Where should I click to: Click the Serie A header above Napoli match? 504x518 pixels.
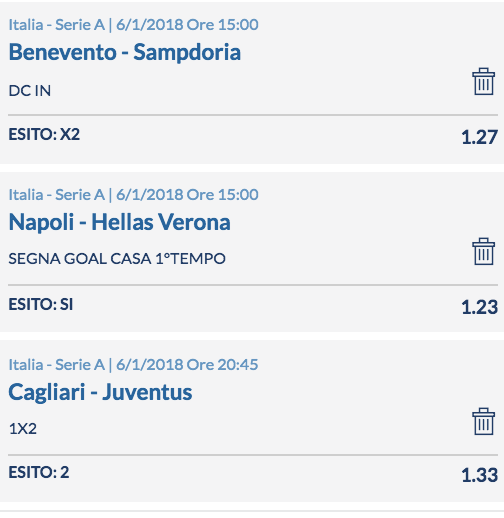(x=133, y=195)
